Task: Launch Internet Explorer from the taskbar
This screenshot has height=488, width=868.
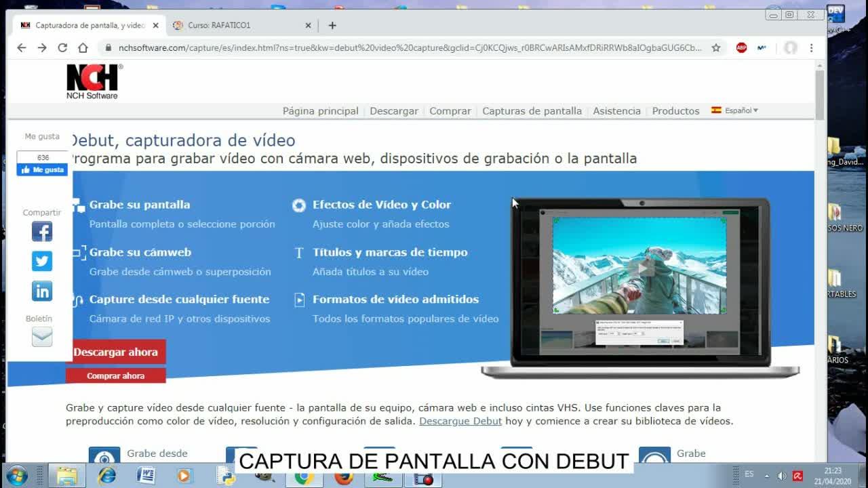Action: pyautogui.click(x=106, y=476)
